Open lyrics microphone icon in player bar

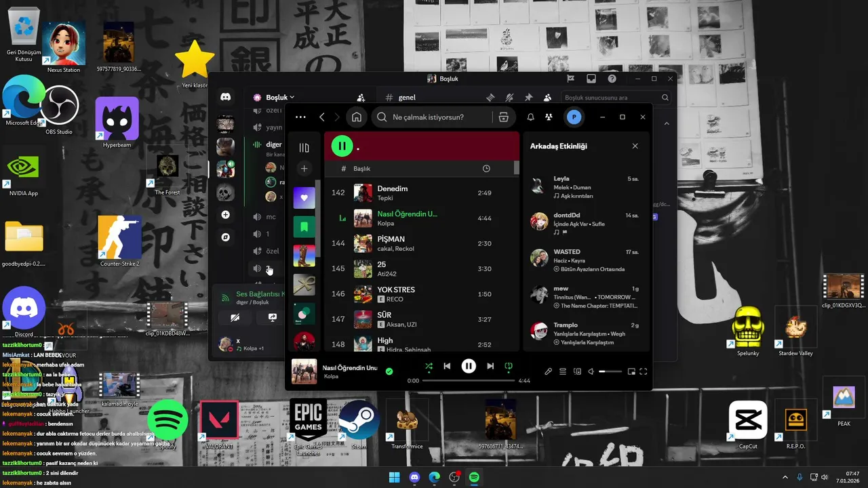coord(549,371)
